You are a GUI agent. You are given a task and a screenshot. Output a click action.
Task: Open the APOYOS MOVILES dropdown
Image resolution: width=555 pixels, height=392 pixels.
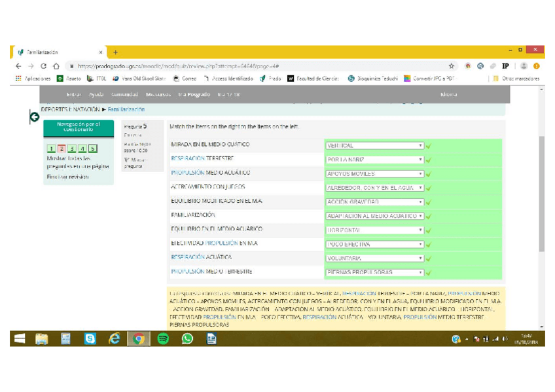pos(375,174)
